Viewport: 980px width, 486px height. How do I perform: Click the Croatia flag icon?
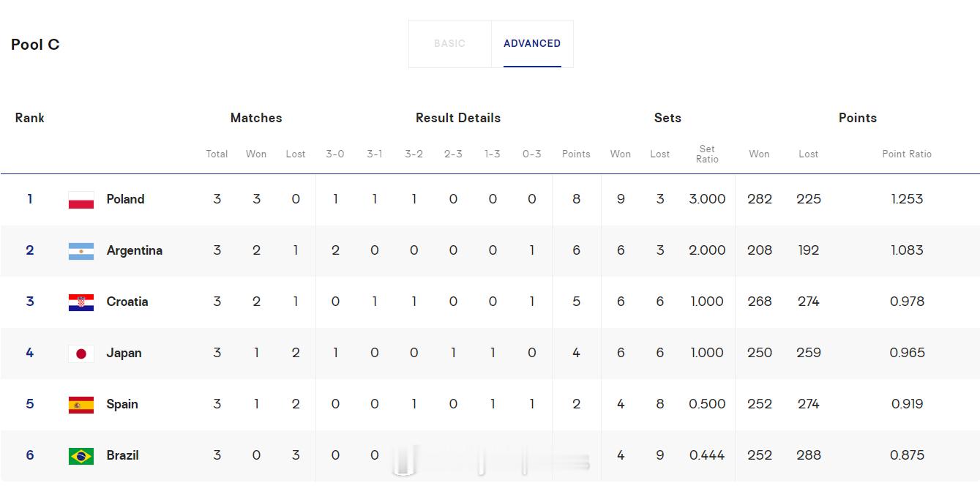(x=81, y=302)
